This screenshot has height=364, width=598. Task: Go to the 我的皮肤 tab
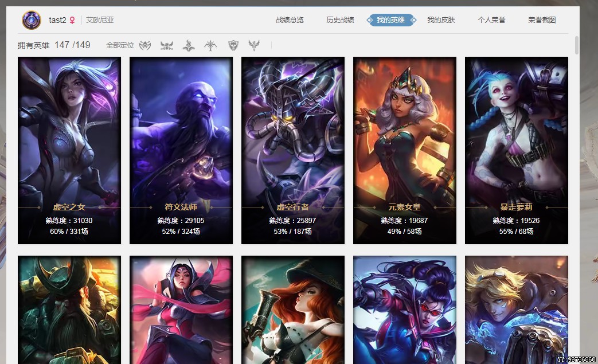441,20
